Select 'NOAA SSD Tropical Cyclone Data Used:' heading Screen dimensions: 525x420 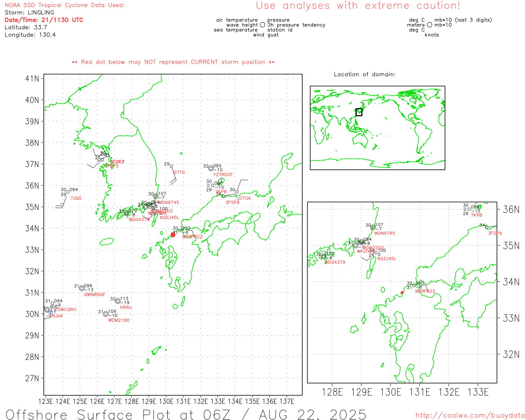click(64, 5)
